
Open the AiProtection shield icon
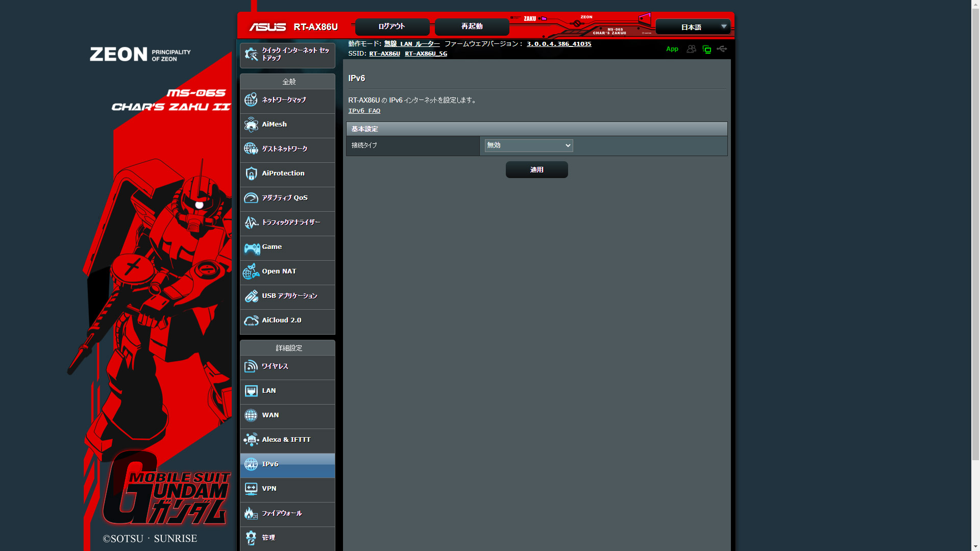pyautogui.click(x=251, y=173)
